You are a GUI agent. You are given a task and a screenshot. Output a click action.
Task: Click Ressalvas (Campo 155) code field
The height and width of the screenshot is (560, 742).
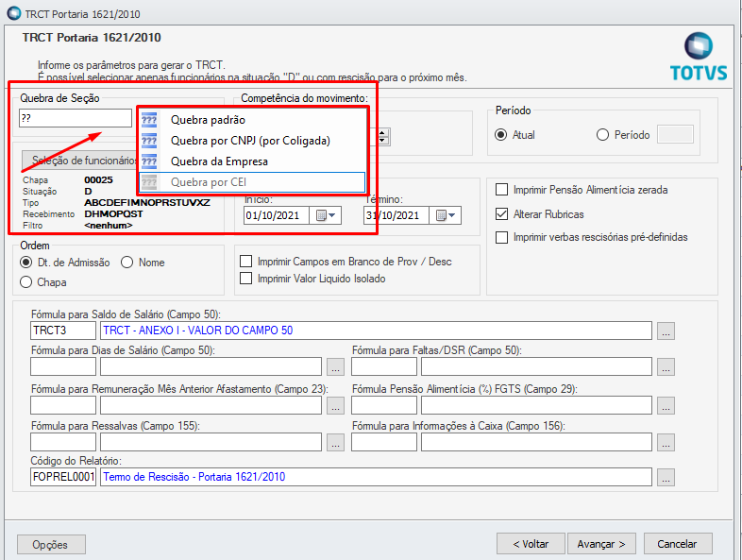click(63, 442)
